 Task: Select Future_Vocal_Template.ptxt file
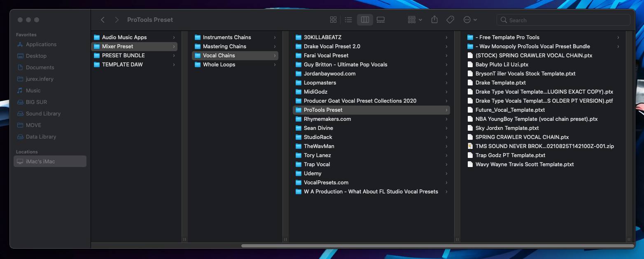[x=543, y=110]
